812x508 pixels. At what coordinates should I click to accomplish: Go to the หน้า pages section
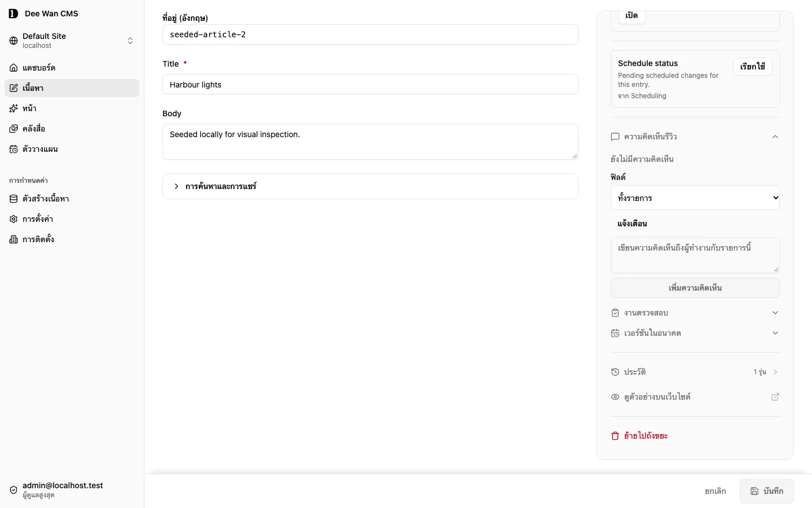pos(72,108)
